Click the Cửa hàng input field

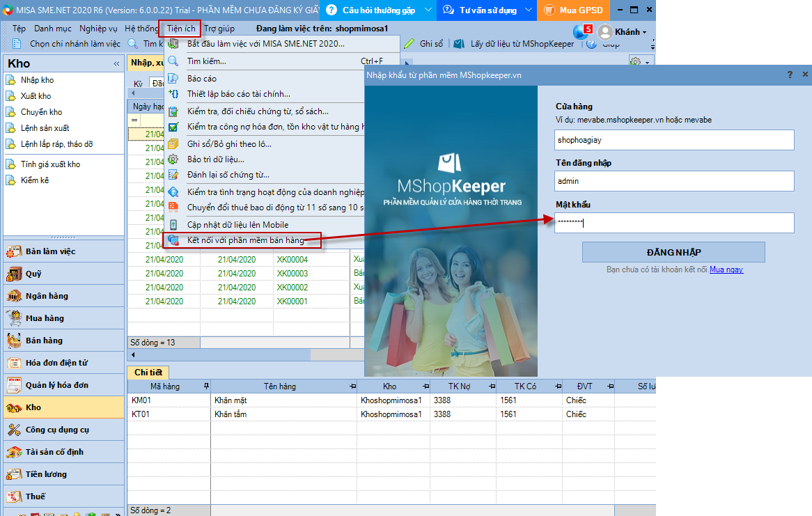(x=673, y=140)
